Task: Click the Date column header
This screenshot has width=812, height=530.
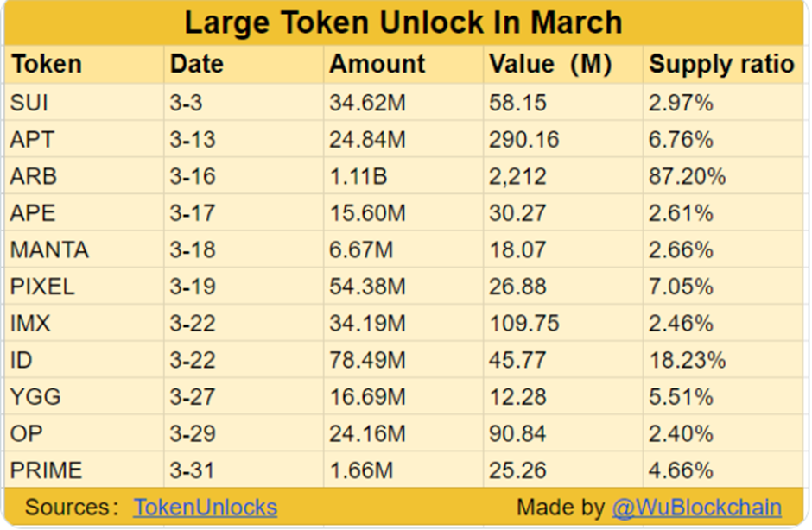Action: [197, 65]
